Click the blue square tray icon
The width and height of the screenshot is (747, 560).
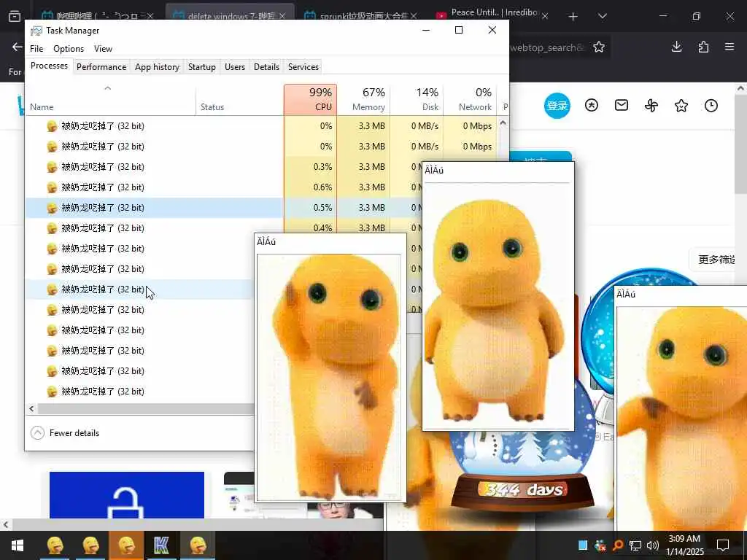tap(583, 545)
